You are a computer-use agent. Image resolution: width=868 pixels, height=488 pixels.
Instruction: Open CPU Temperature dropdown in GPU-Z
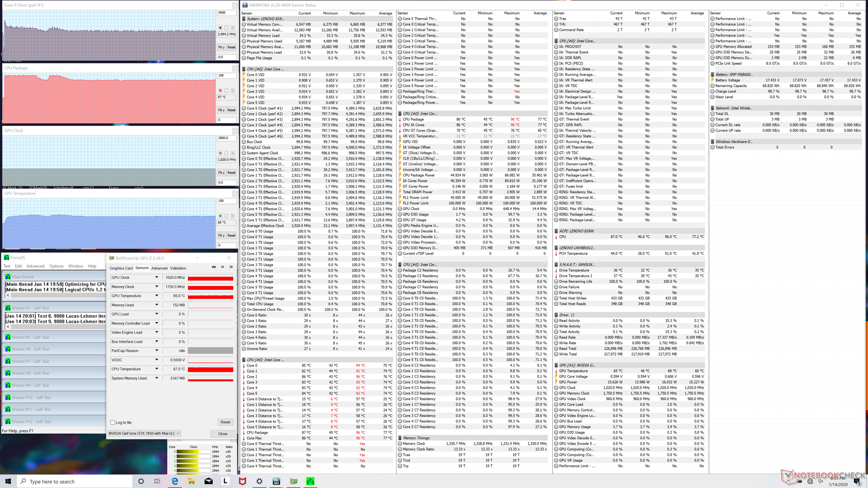point(157,369)
